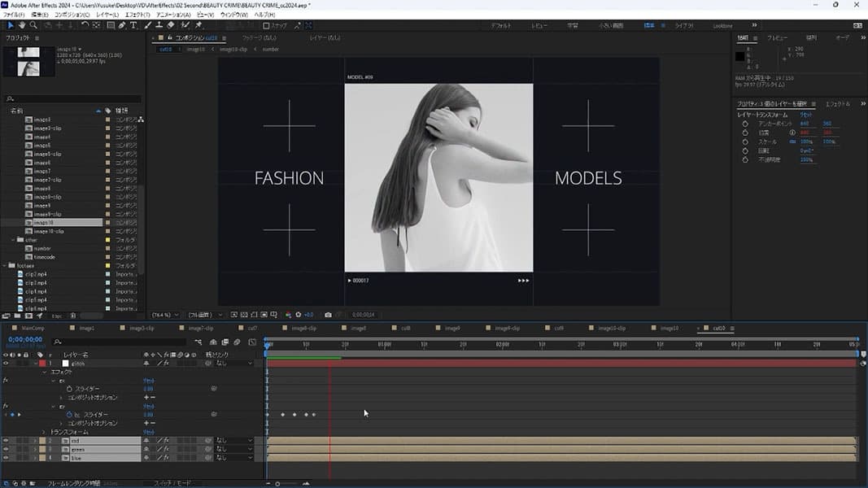This screenshot has width=868, height=488.
Task: Hide the red layer using its eye icon
Action: pos(6,440)
